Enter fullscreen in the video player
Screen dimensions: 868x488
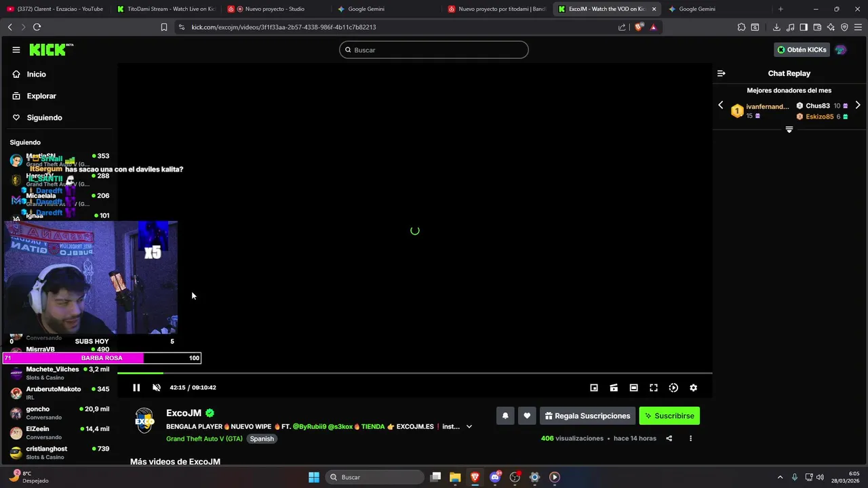tap(654, 388)
